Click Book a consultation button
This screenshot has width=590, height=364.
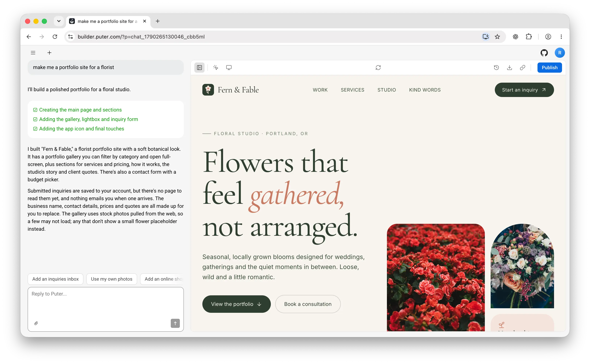308,304
